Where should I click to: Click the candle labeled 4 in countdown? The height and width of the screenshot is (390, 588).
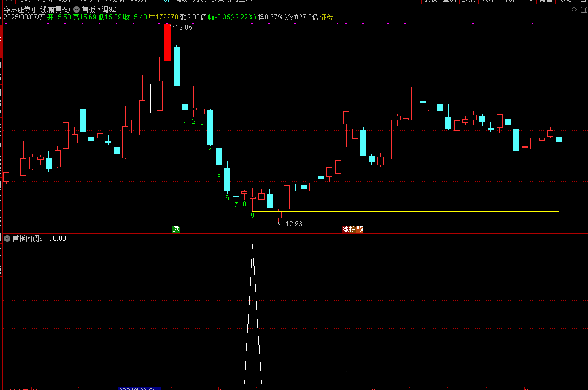(x=210, y=127)
